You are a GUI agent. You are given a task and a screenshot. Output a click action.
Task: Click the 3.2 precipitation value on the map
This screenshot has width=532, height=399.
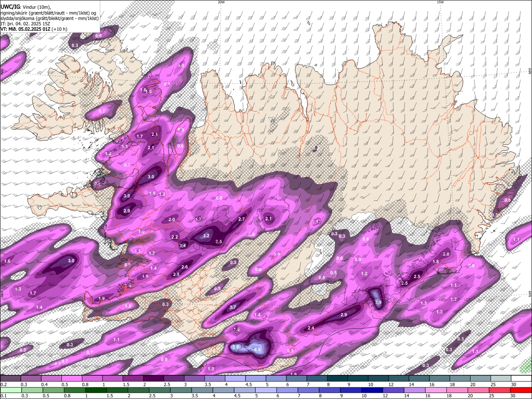point(206,236)
